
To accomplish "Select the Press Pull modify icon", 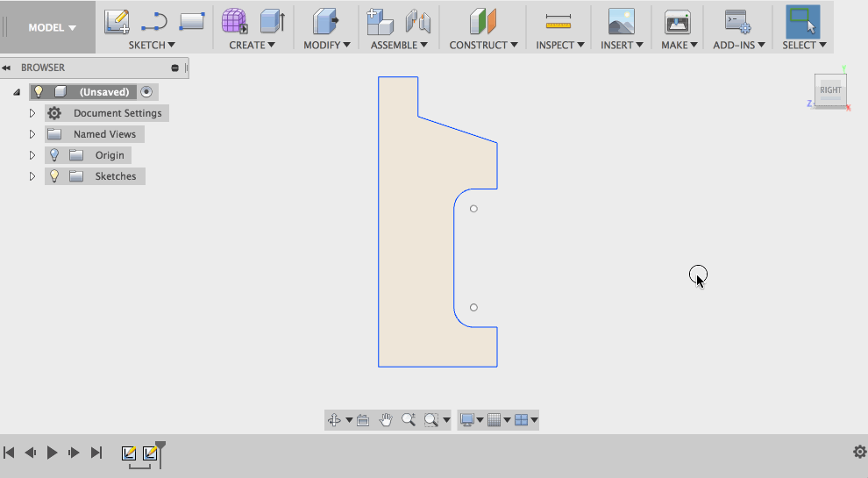I will coord(325,21).
